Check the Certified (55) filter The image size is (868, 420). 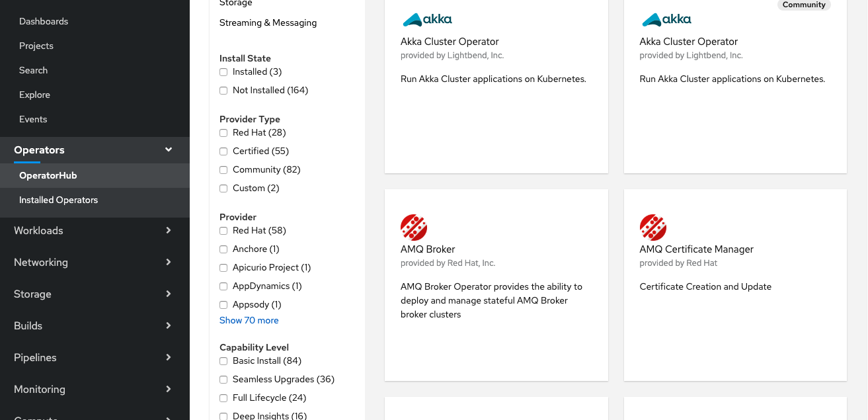[223, 151]
